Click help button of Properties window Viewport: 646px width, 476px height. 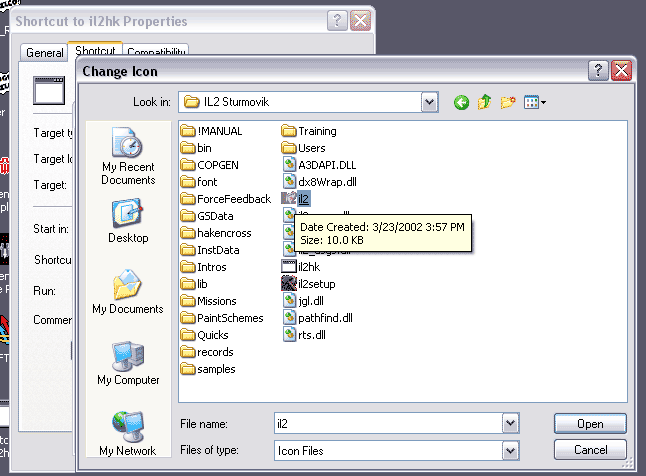337,21
